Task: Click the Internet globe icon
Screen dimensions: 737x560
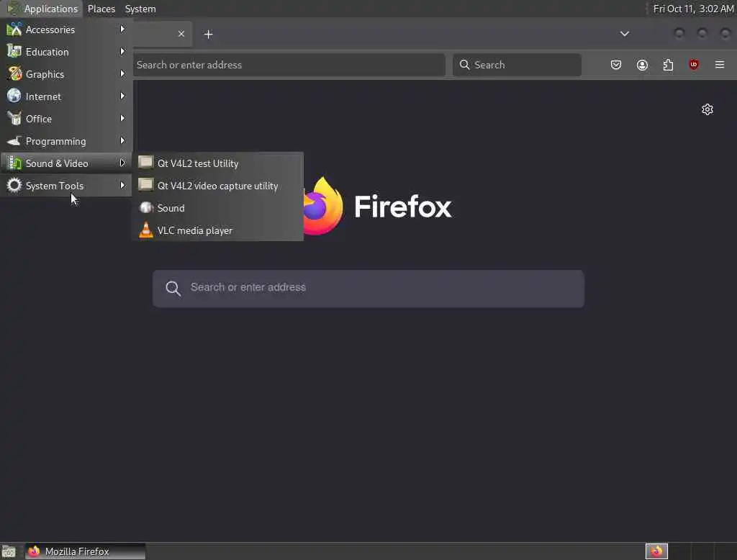Action: pyautogui.click(x=14, y=96)
